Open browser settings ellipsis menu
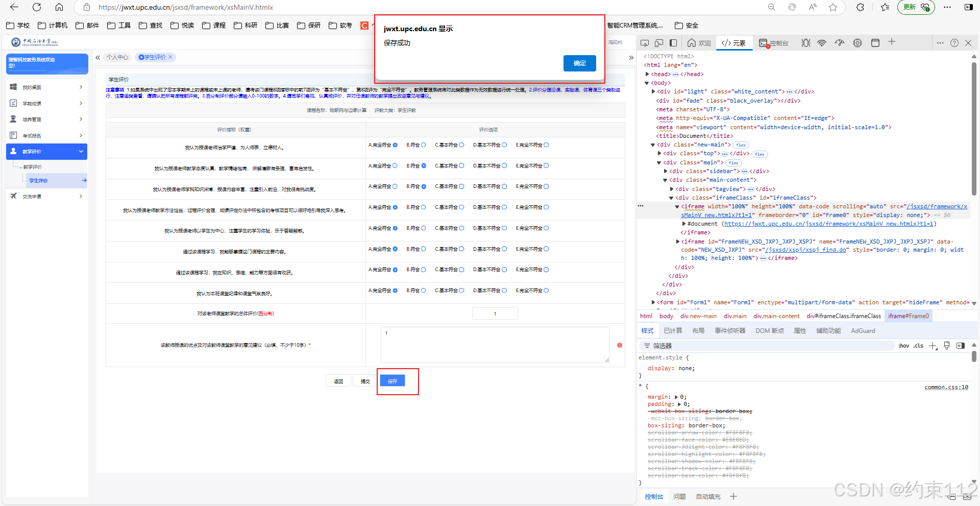 (947, 7)
